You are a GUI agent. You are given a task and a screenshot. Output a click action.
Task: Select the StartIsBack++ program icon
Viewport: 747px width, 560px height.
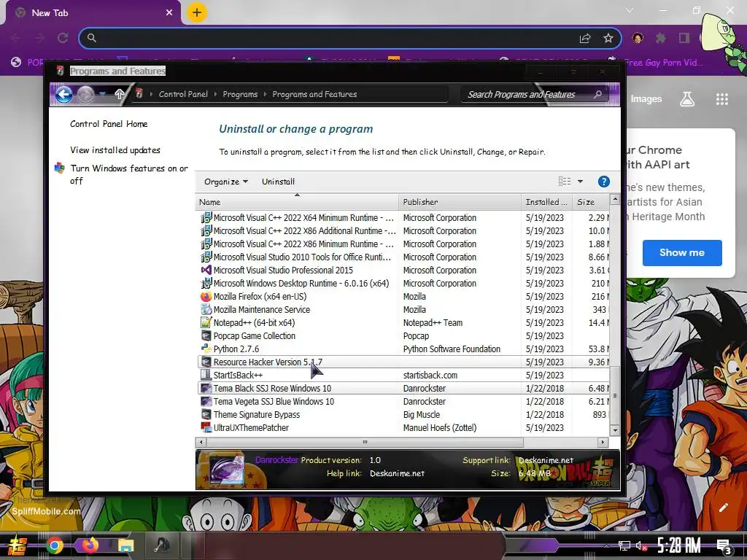click(x=206, y=376)
